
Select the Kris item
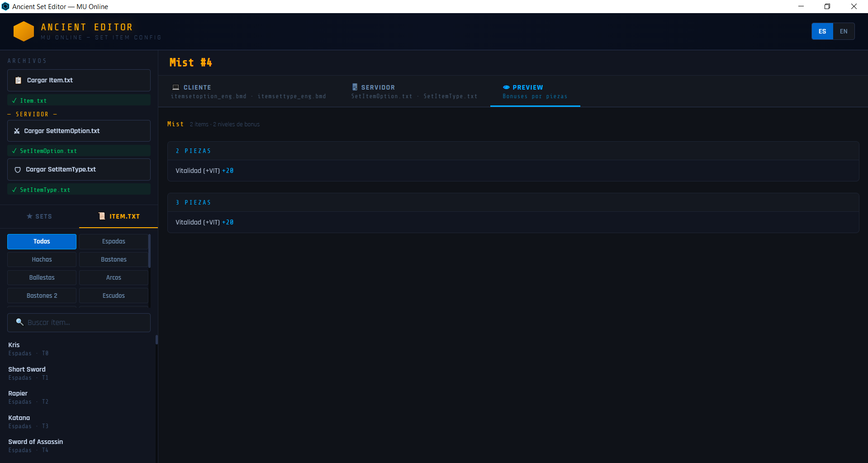79,348
